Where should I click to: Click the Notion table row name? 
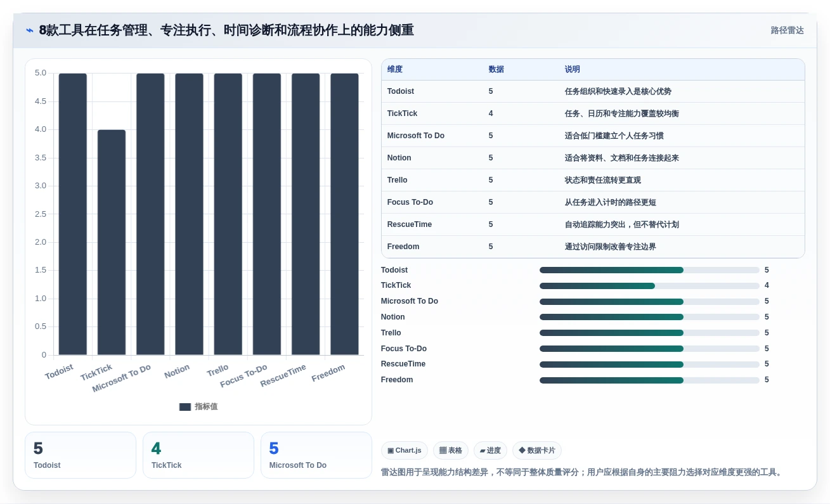point(399,158)
